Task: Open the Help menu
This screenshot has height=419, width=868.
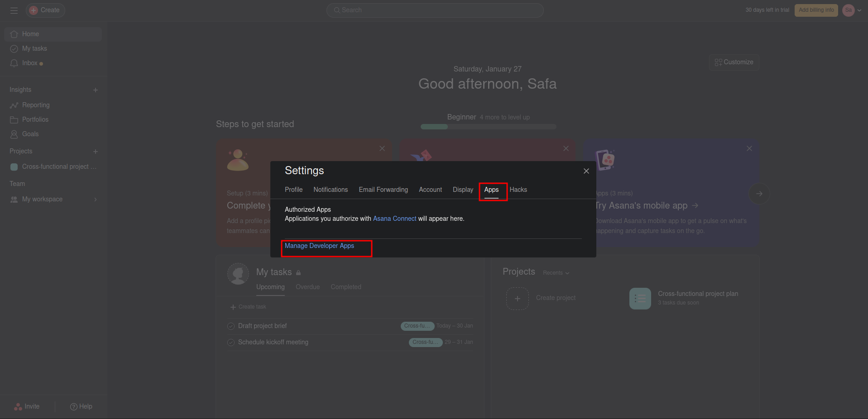Action: tap(81, 406)
